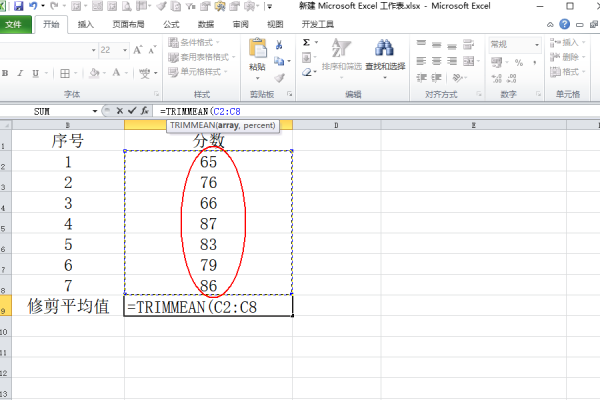Click the 视图 View tab
Viewport: 600px width, 400px height.
pyautogui.click(x=275, y=24)
